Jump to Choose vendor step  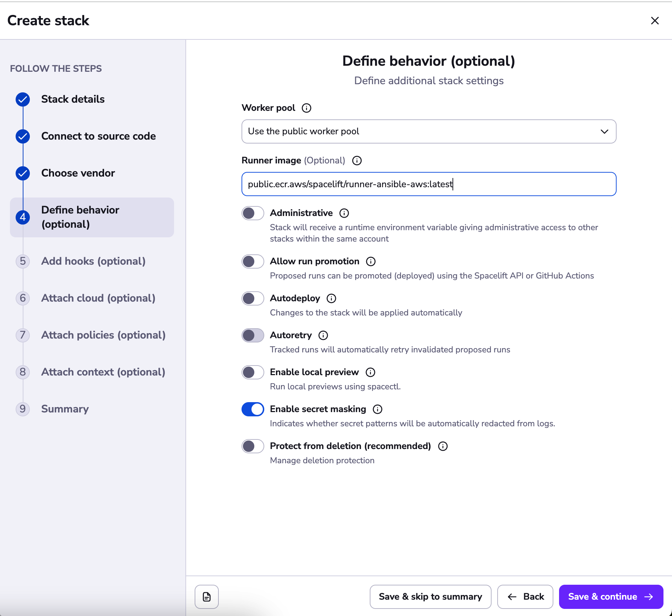click(x=78, y=173)
